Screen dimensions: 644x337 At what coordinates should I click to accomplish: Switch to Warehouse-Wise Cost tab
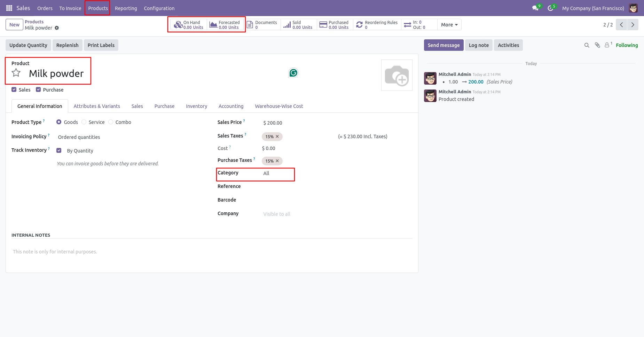[x=279, y=106]
